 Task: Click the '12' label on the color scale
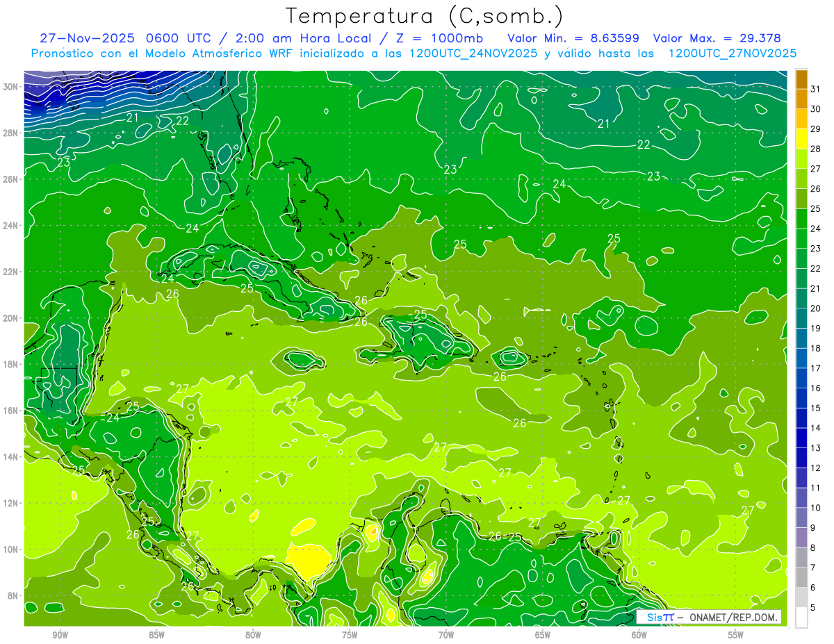[x=817, y=468]
